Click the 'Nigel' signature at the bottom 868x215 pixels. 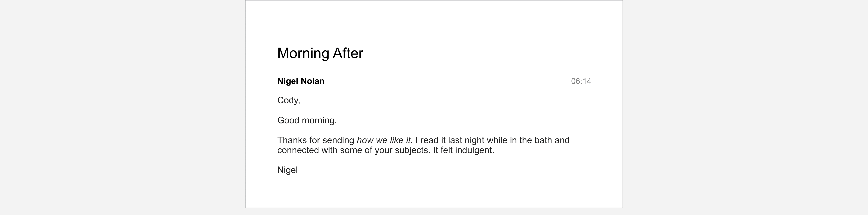[x=287, y=170]
